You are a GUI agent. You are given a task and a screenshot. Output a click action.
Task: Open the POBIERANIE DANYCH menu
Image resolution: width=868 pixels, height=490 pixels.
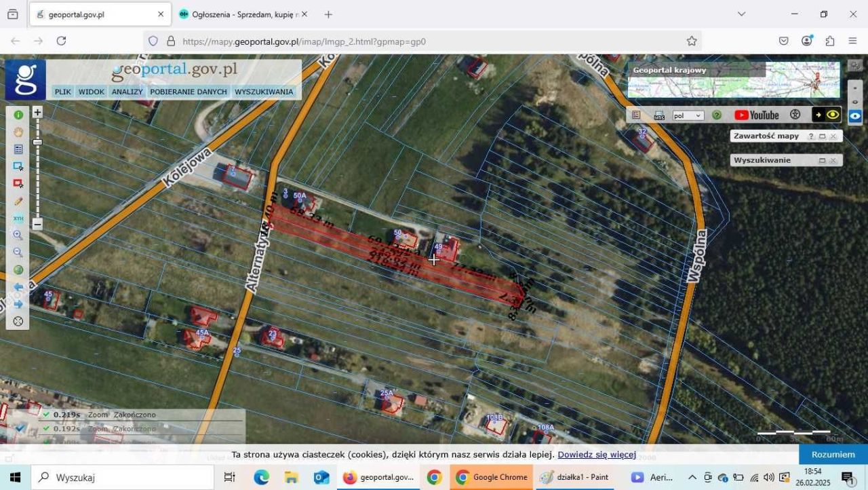(x=189, y=92)
